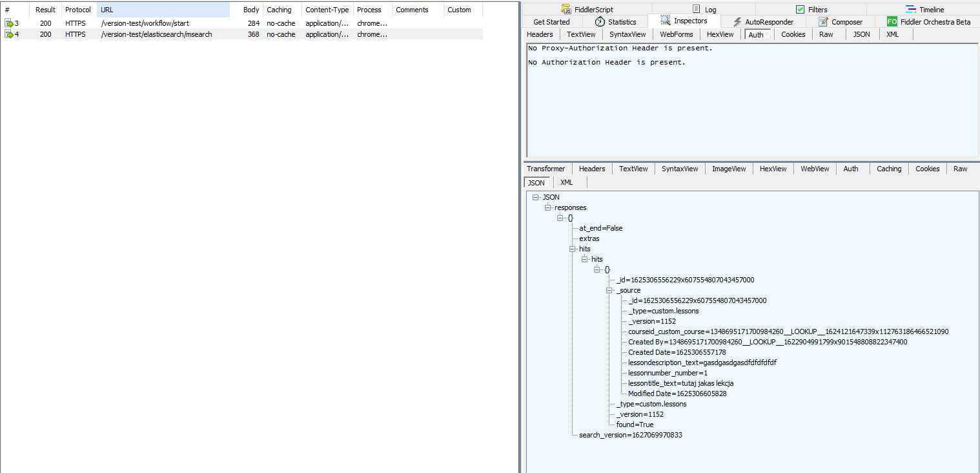Switch to the response Headers tab

pyautogui.click(x=592, y=169)
